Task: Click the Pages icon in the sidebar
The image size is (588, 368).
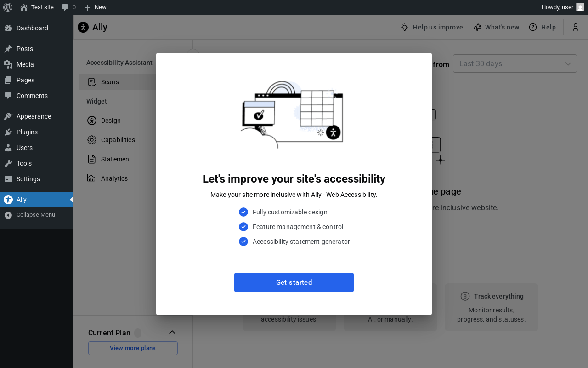Action: [x=8, y=80]
